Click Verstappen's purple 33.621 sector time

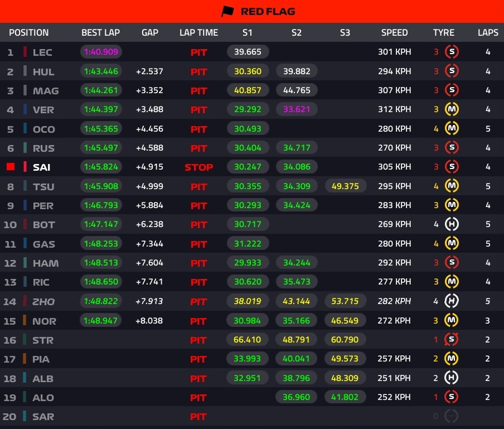pyautogui.click(x=297, y=110)
